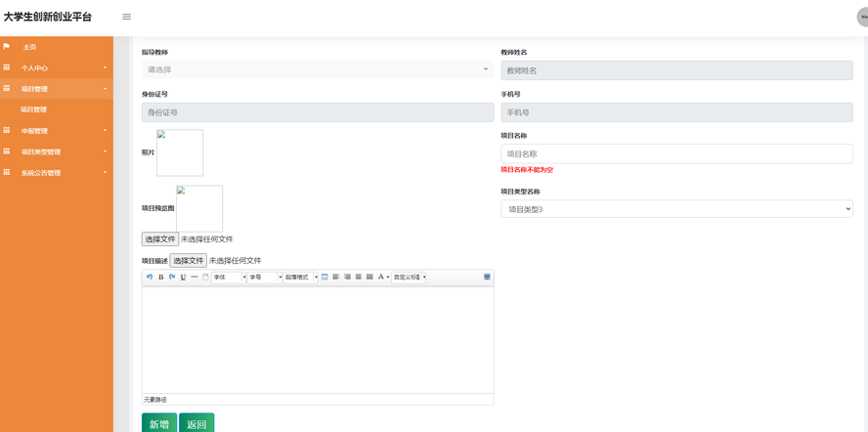Click 选择文件 next to 项目描述

(189, 260)
